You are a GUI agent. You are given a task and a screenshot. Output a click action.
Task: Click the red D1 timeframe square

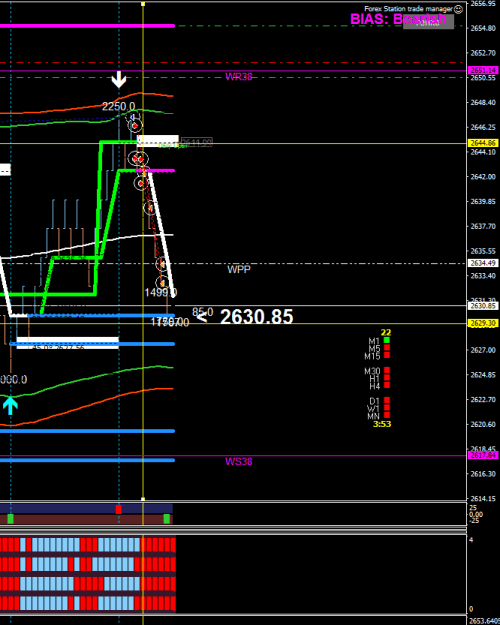pyautogui.click(x=386, y=400)
